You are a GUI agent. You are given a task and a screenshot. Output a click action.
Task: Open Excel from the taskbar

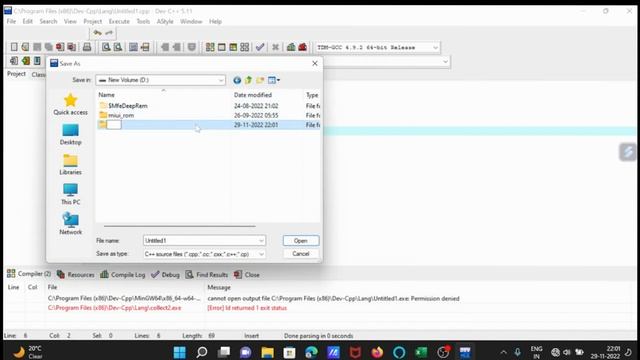click(421, 352)
